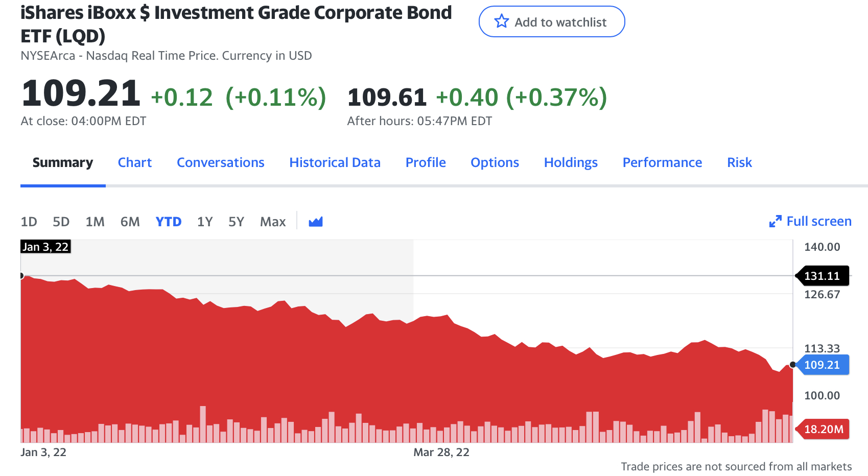Show the 5Y price history

pyautogui.click(x=236, y=222)
